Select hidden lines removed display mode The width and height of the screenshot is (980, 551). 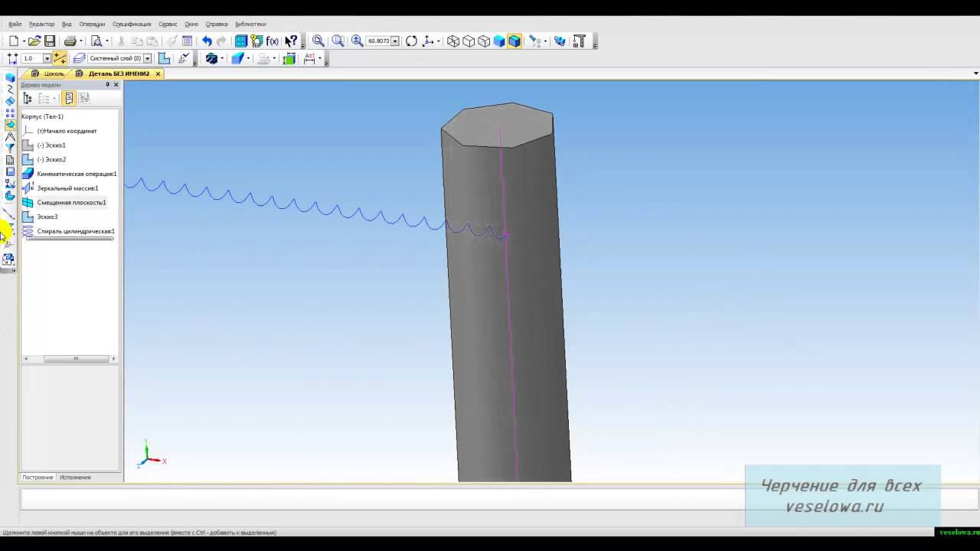(469, 41)
